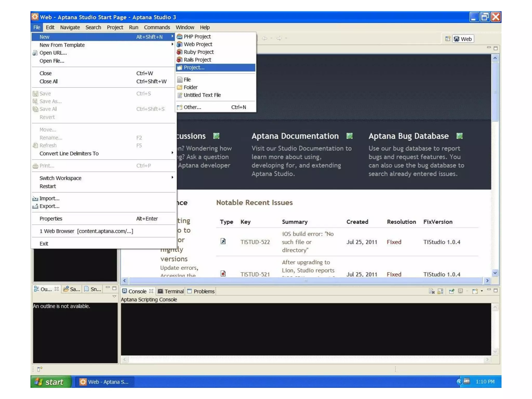The image size is (532, 399).
Task: Minimize the Console panel
Action: coord(489,289)
